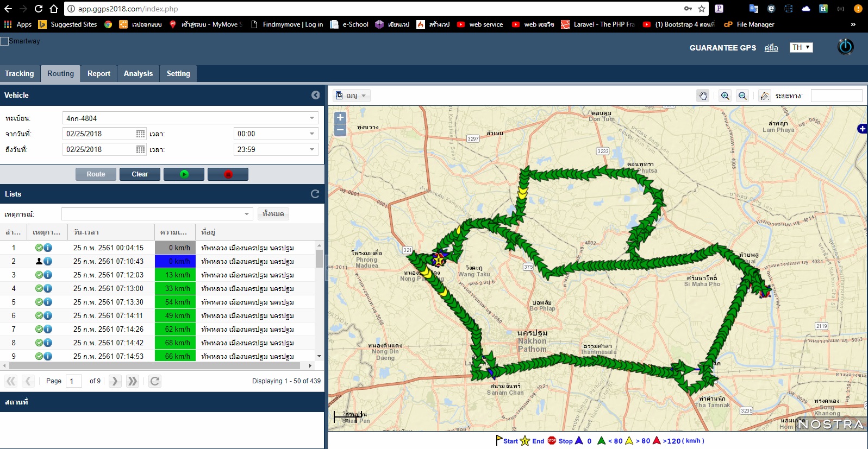
Task: Click the power logout icon
Action: [x=845, y=47]
